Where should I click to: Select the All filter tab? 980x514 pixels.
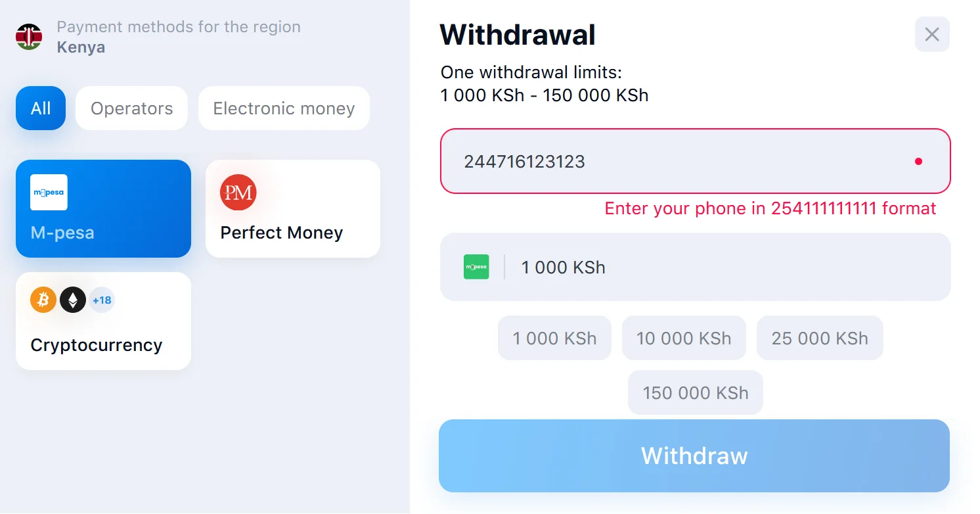[41, 108]
